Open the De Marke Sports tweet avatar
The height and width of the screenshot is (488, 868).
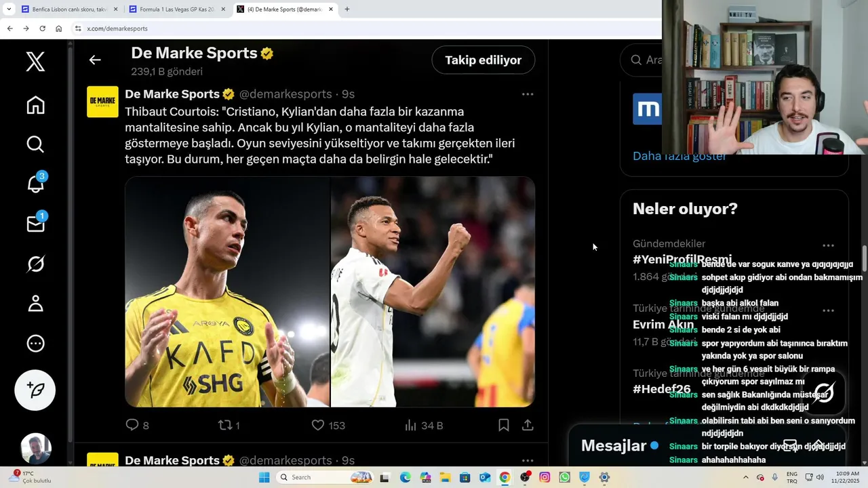102,102
